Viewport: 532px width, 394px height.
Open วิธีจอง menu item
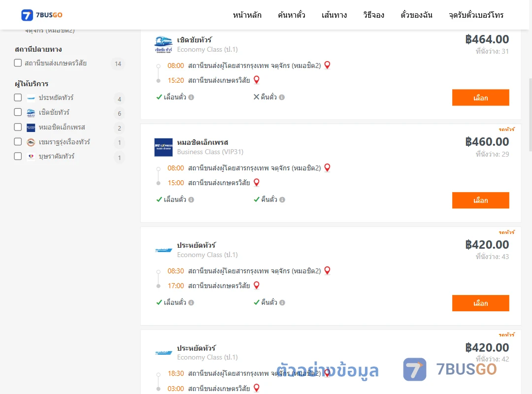tap(373, 15)
